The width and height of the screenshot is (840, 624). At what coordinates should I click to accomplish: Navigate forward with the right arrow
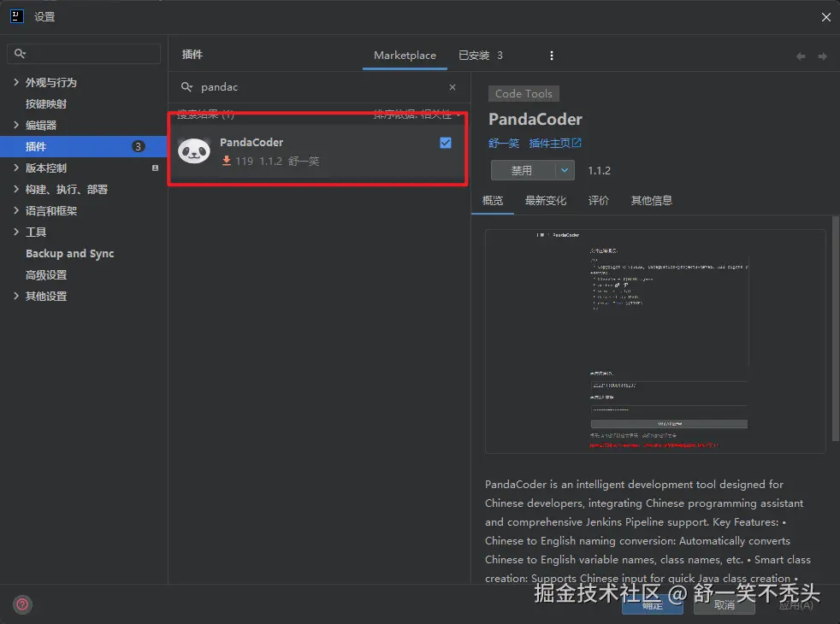(x=822, y=56)
